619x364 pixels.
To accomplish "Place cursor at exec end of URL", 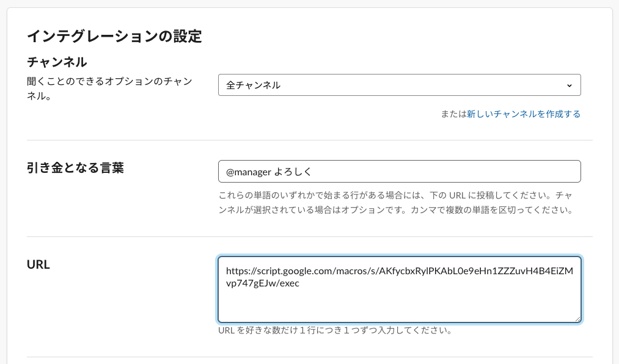I will pos(299,283).
